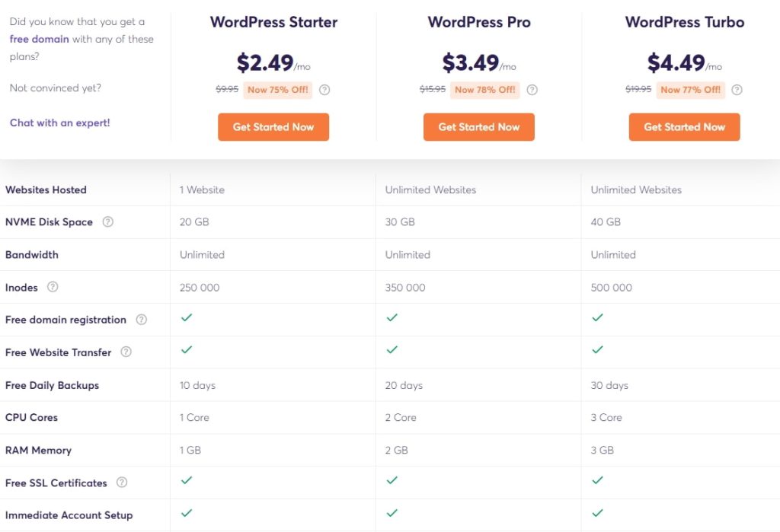The width and height of the screenshot is (780, 532).
Task: Click Starter's Free domain registration checkmark
Action: click(187, 317)
